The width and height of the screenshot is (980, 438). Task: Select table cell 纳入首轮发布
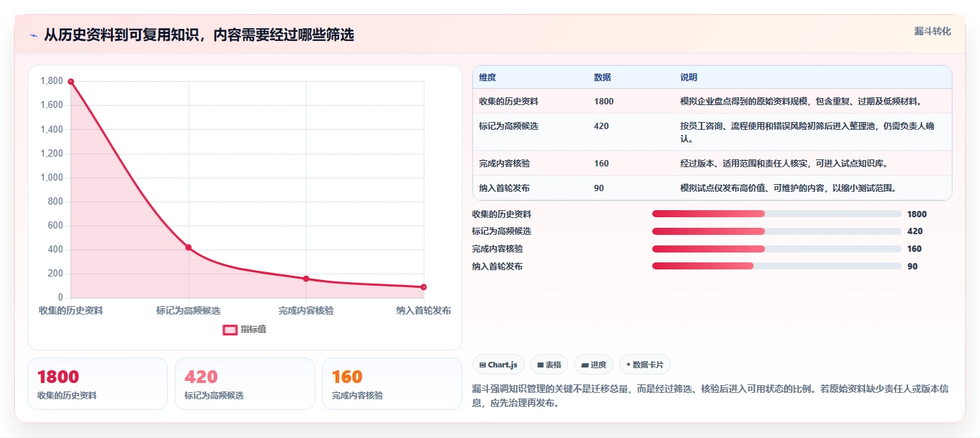504,188
